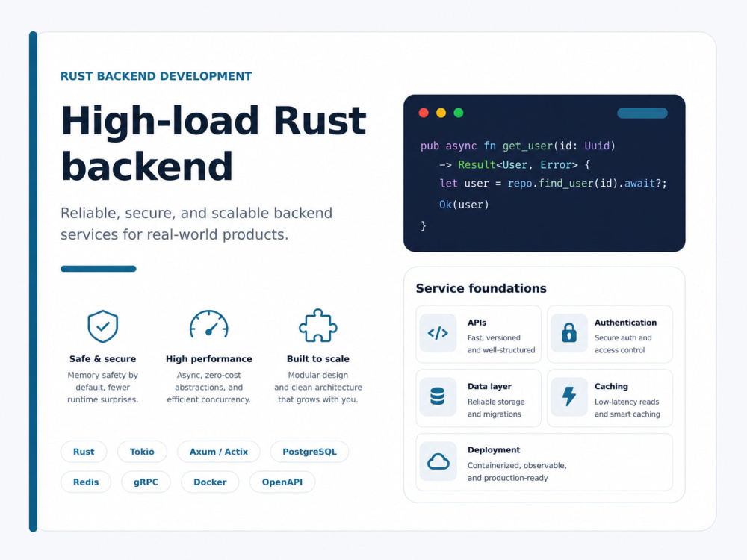This screenshot has width=747, height=560.
Task: Click the 'Ok(user)' code line
Action: coord(464,205)
